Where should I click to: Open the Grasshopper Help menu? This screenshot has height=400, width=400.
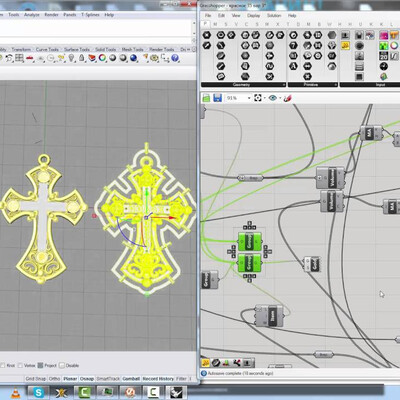pos(292,15)
